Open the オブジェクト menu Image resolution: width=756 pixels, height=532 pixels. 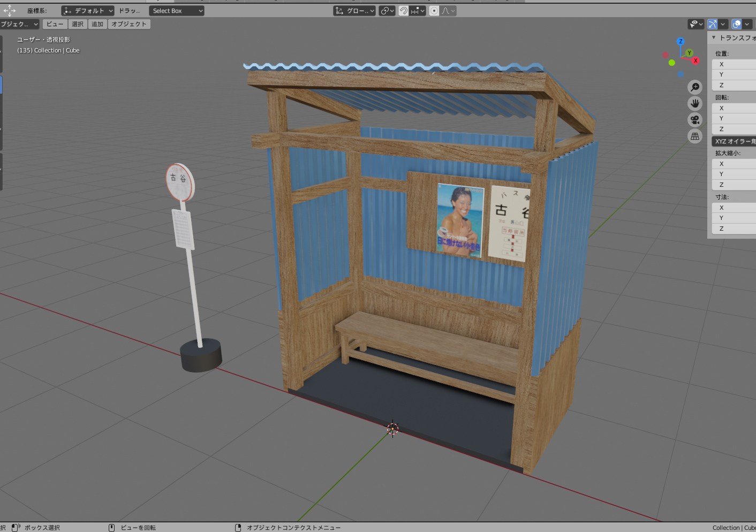point(129,24)
